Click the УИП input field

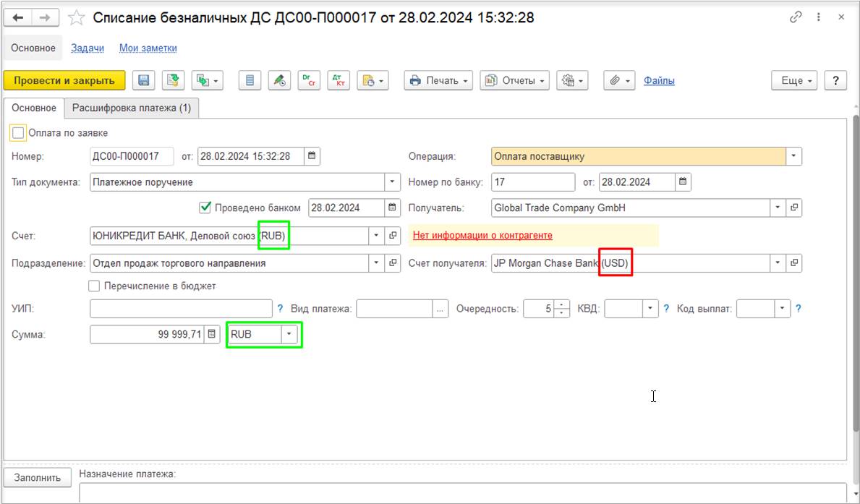pyautogui.click(x=181, y=309)
